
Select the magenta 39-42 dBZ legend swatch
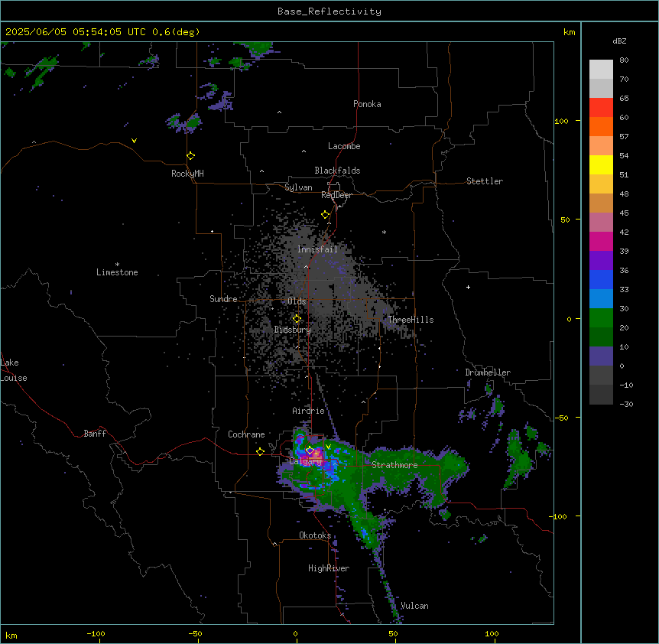click(601, 241)
